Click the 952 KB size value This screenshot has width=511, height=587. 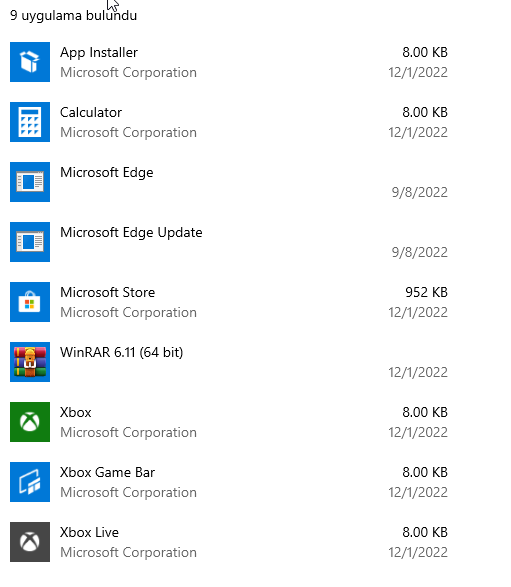click(426, 292)
